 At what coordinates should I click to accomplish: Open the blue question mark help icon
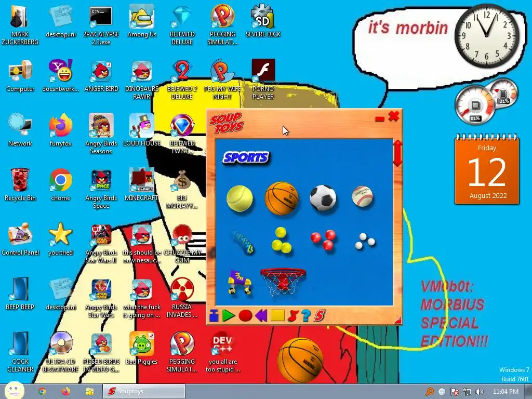point(305,316)
